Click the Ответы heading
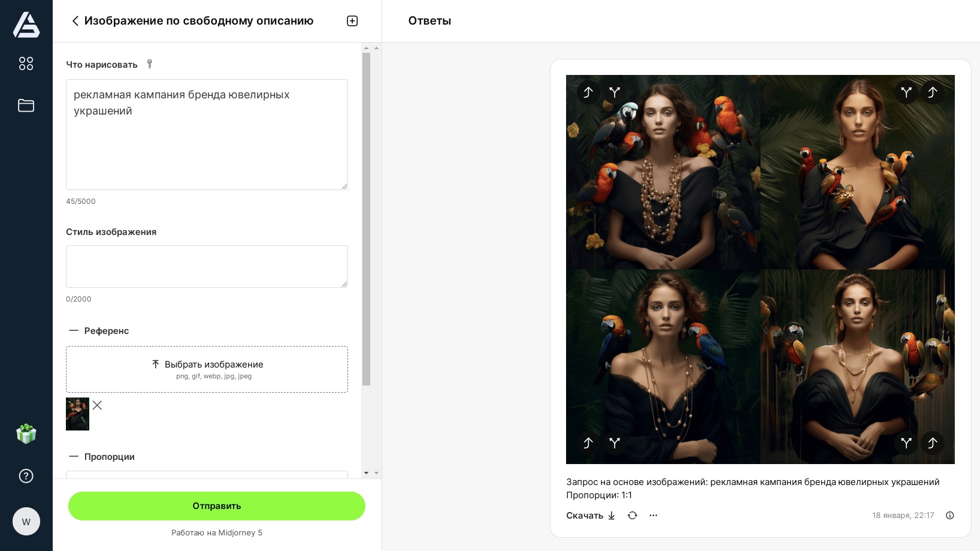This screenshot has width=980, height=551. (x=429, y=21)
